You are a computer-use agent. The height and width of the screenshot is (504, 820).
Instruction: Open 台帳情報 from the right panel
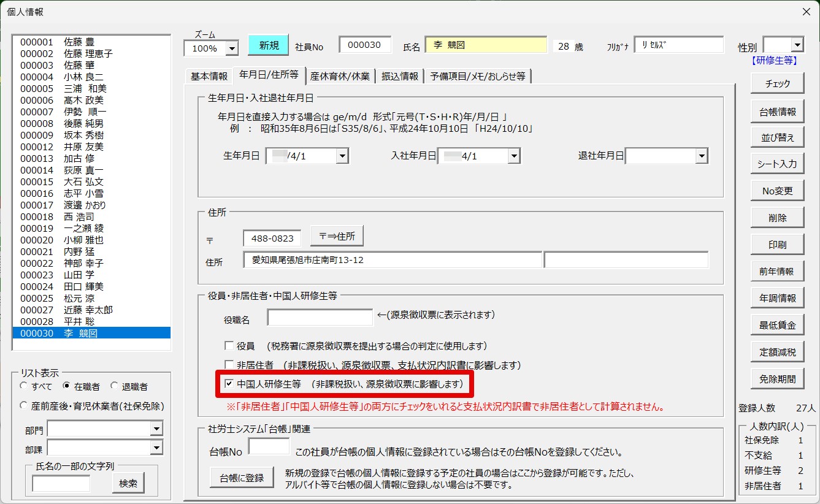[x=777, y=111]
